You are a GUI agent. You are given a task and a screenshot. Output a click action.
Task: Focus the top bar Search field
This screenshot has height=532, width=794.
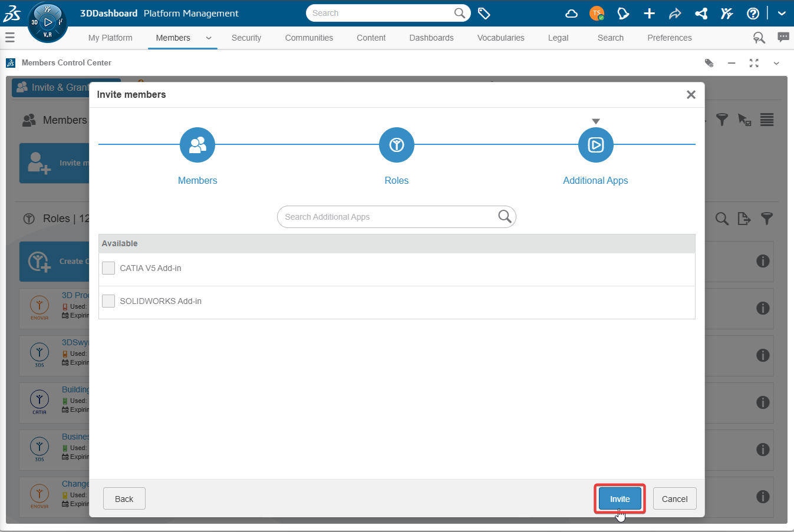tap(388, 13)
